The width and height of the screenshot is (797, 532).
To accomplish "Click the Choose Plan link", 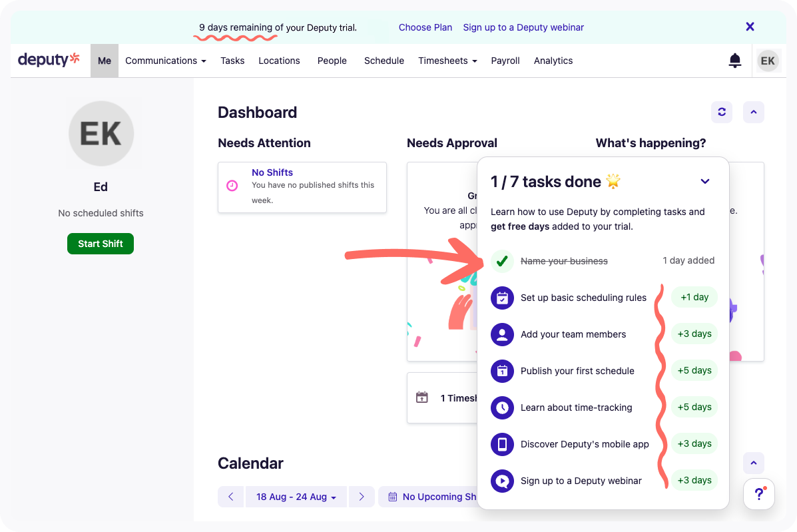I will click(x=425, y=27).
